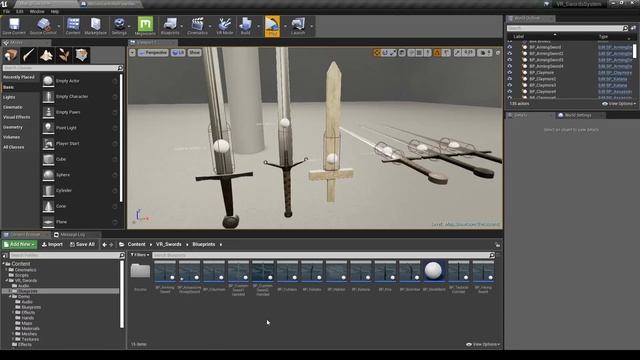Toggle visibility of the BP_Claymore actor
The image size is (640, 360).
(x=509, y=73)
